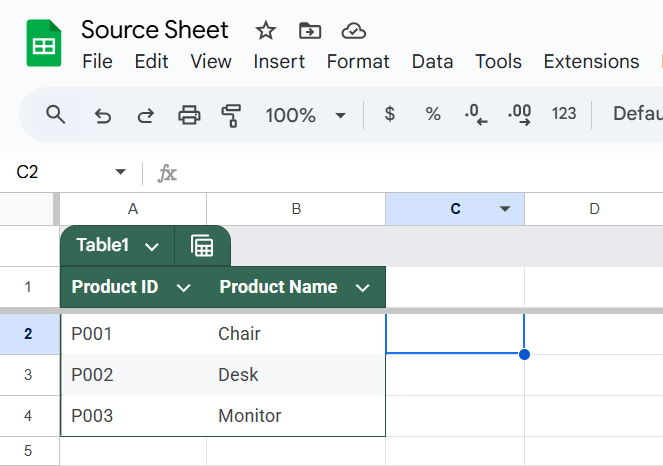Screen dimensions: 663x466
Task: Click the Table1 name label
Action: pyautogui.click(x=102, y=245)
